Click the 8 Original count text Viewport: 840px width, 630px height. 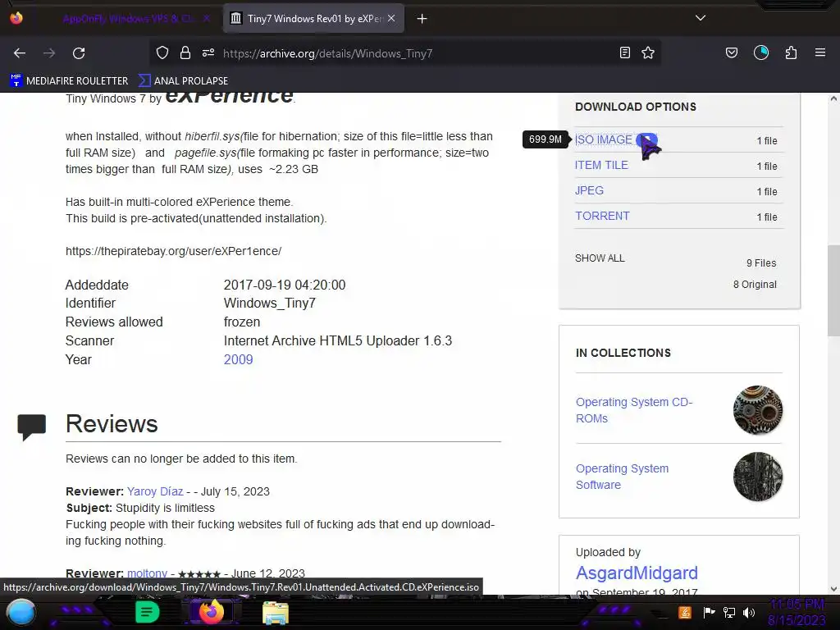pyautogui.click(x=755, y=285)
